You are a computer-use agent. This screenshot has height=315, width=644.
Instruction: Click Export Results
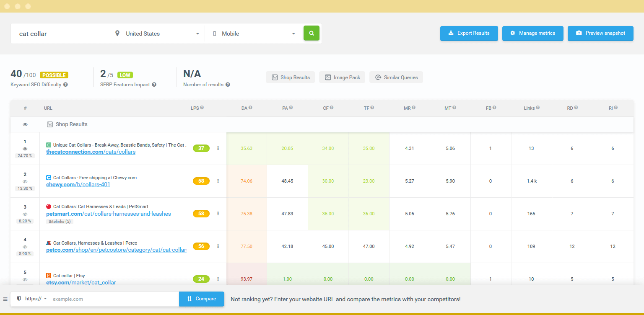click(469, 33)
